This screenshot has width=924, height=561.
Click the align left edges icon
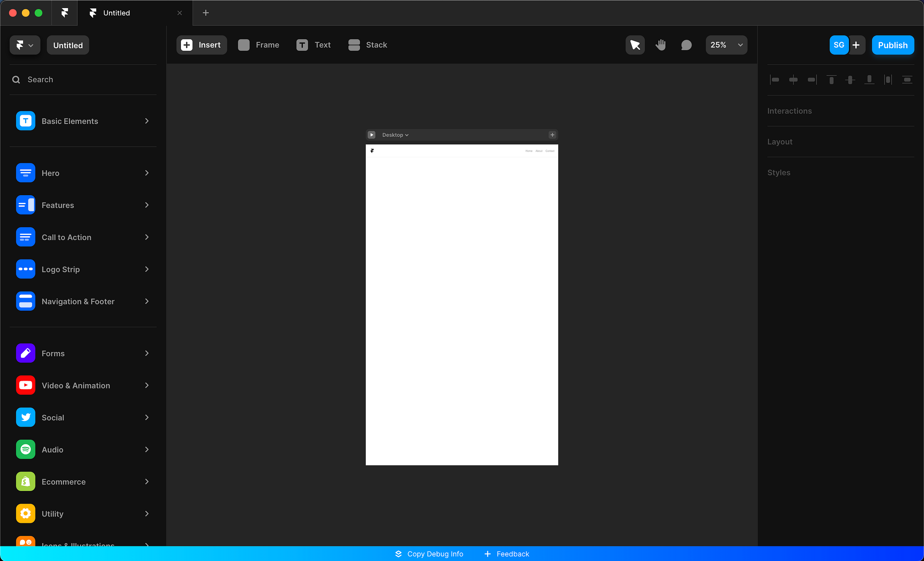pos(775,80)
